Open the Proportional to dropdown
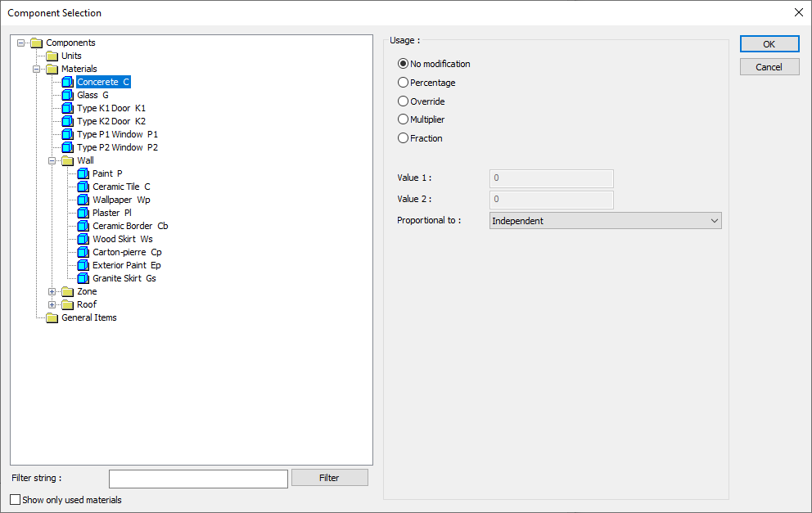The image size is (812, 513). 606,221
